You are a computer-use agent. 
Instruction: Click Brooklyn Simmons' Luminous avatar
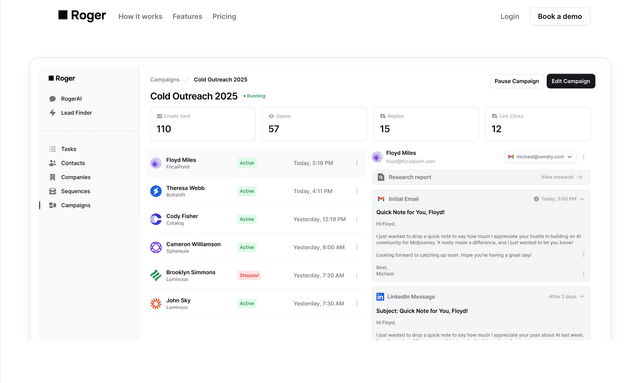tap(156, 275)
